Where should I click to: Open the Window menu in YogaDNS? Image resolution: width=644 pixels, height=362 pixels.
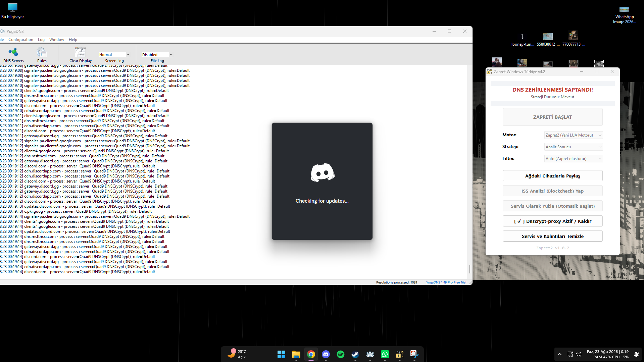point(57,40)
